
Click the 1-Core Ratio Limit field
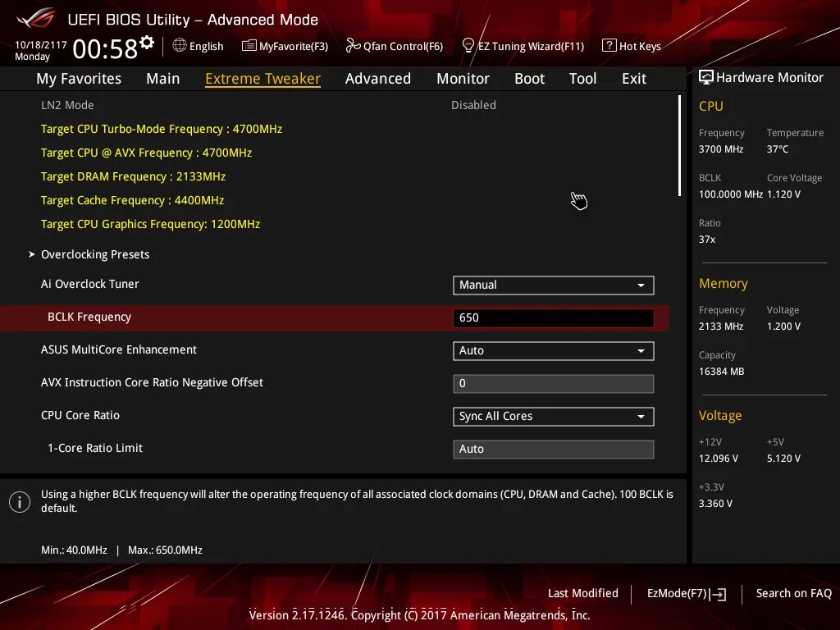[554, 449]
